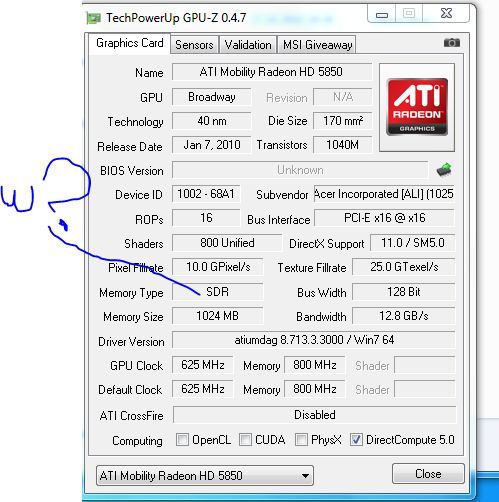
Task: Click the Shaders field 800 Unified
Action: (227, 243)
